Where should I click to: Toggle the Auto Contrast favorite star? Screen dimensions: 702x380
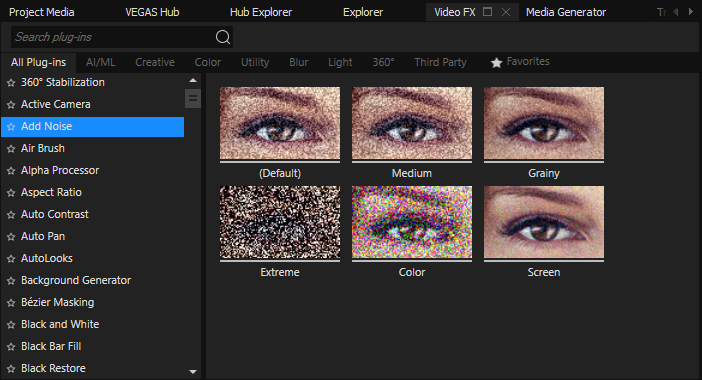pos(11,215)
